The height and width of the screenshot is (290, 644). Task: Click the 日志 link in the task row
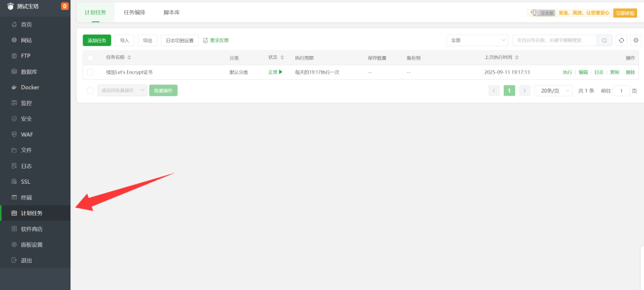[599, 72]
